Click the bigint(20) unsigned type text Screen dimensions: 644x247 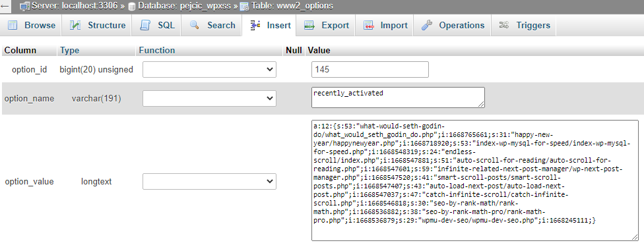point(96,70)
